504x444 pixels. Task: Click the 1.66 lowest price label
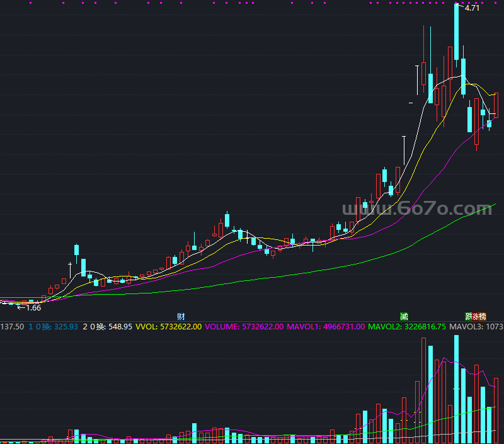(x=33, y=308)
